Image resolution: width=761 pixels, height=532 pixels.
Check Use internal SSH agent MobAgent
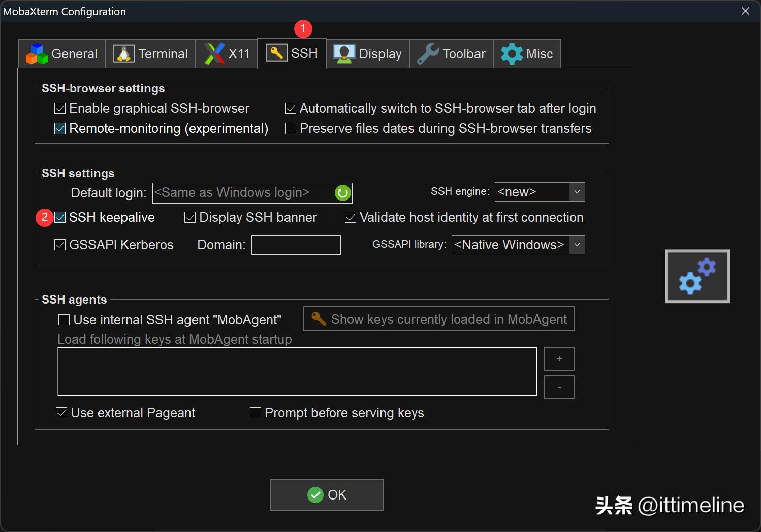[64, 320]
